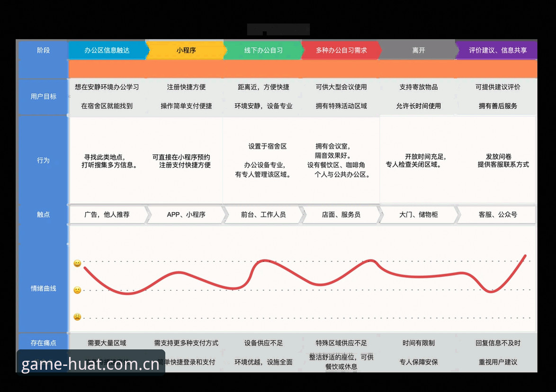Select the green 线下办公自习 stage arrow

(x=263, y=50)
